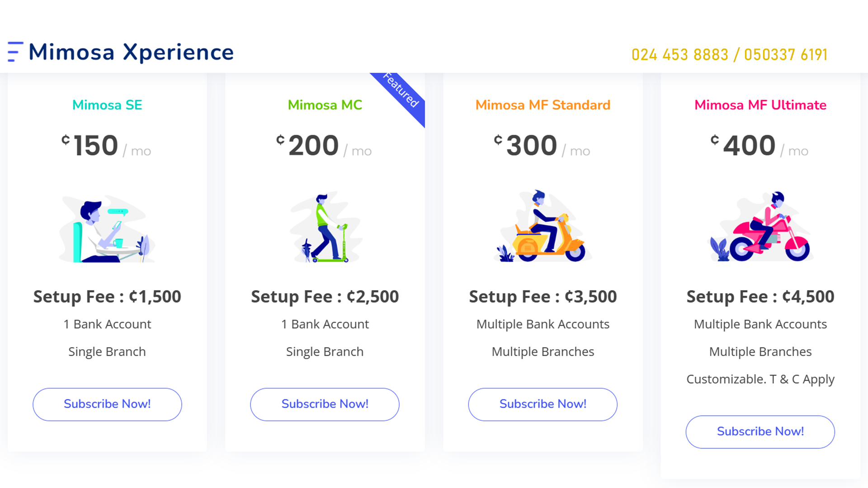
Task: Subscribe to the Mimosa SE plan
Action: pyautogui.click(x=107, y=404)
